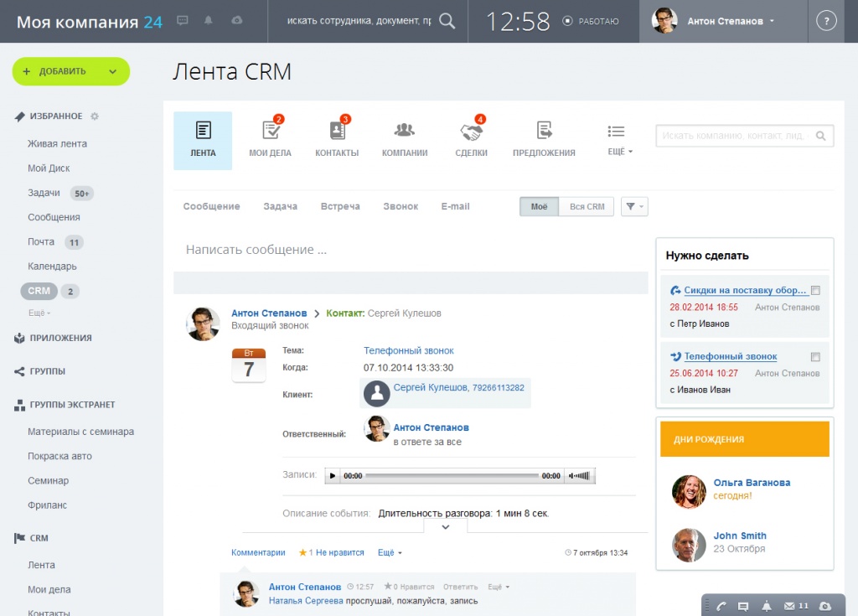Open the Комментарии link
Viewport: 858px width, 616px height.
pos(258,552)
